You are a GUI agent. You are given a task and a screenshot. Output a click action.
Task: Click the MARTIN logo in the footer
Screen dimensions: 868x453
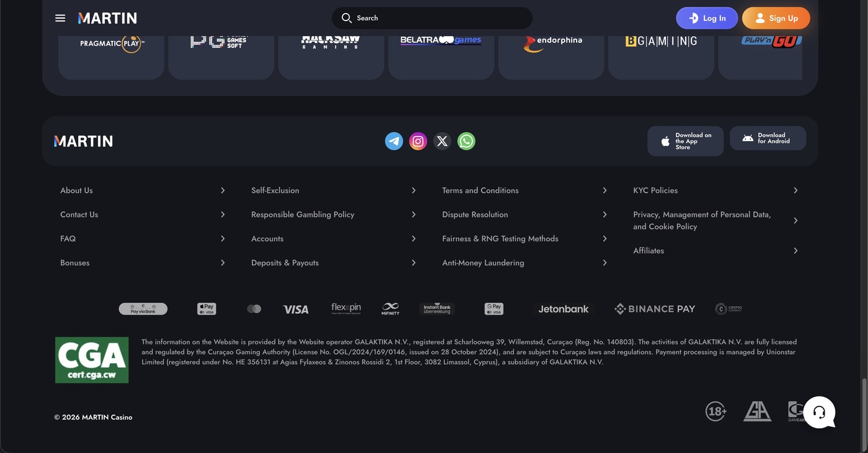(x=84, y=141)
